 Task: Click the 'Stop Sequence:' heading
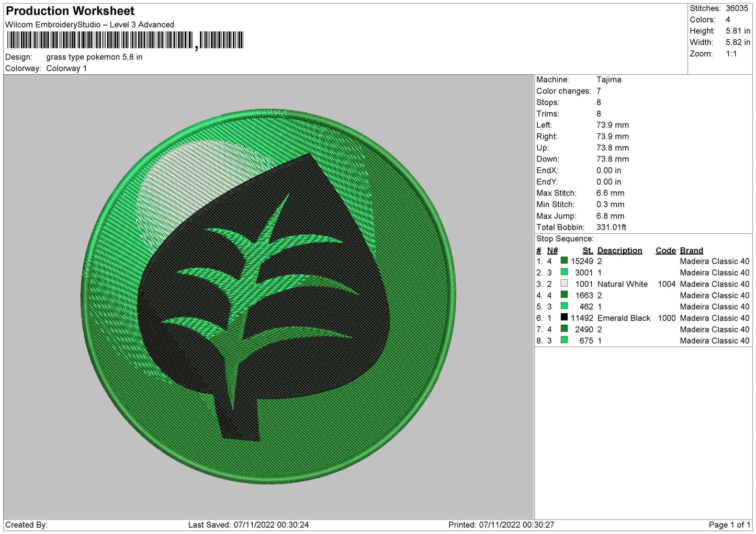click(x=565, y=239)
